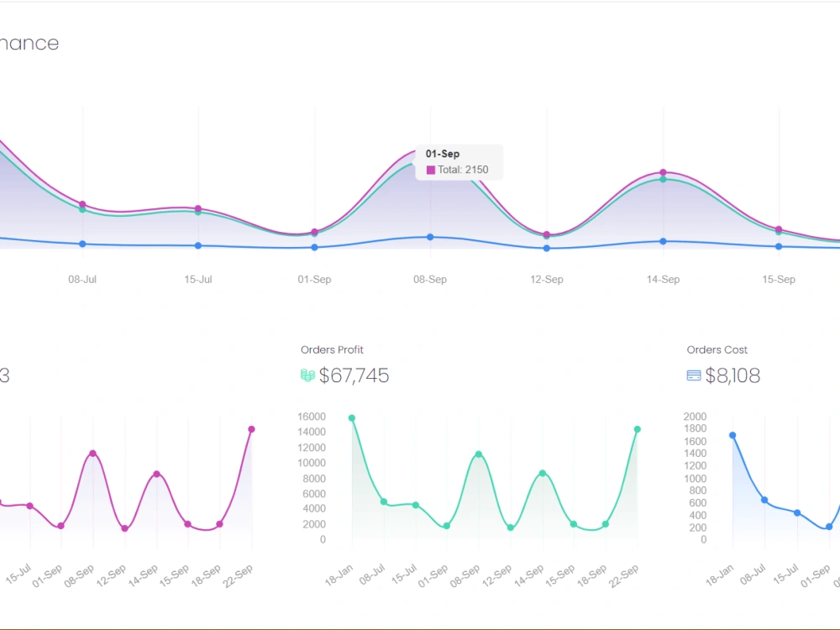
Task: Click the pink data point above 15-Jul in top chart
Action: point(198,208)
